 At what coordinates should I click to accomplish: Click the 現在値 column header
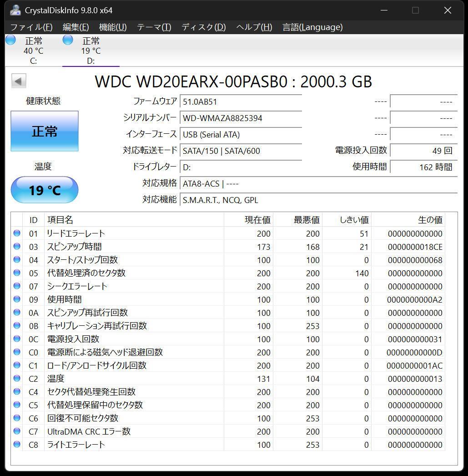(249, 220)
